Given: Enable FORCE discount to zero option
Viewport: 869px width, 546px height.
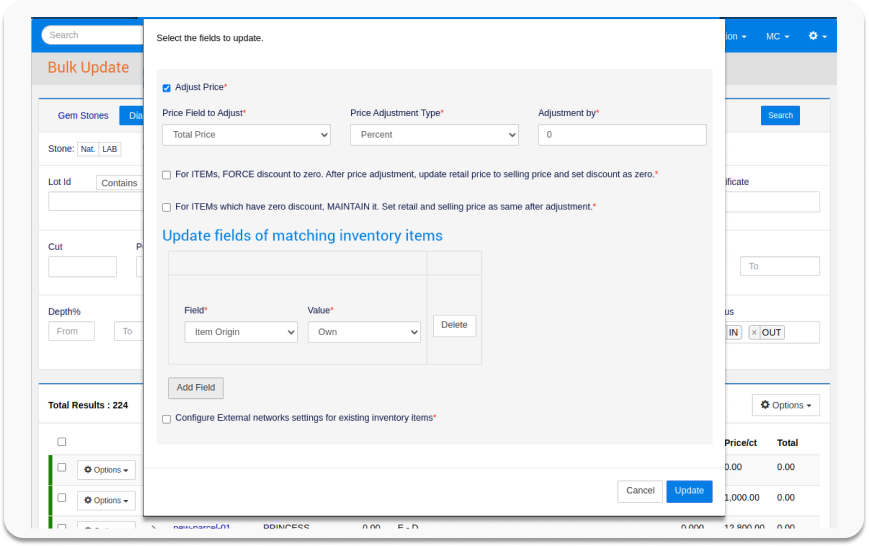Looking at the screenshot, I should [167, 175].
